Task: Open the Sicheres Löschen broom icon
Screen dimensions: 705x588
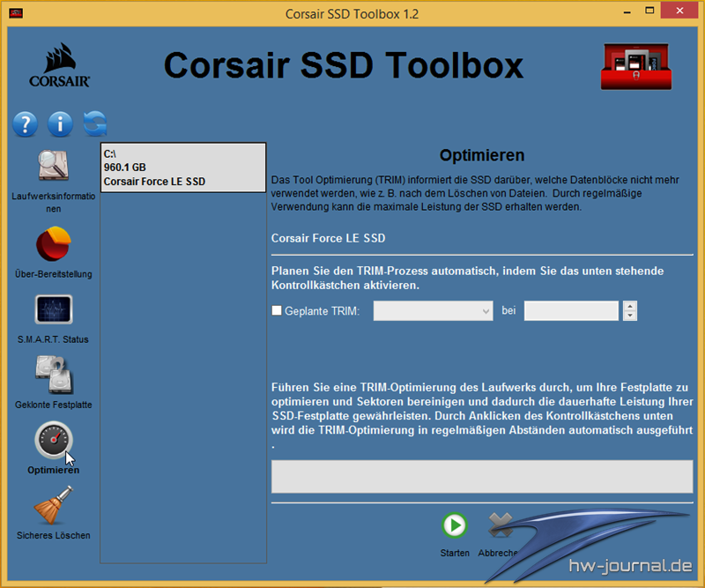Action: pyautogui.click(x=54, y=505)
